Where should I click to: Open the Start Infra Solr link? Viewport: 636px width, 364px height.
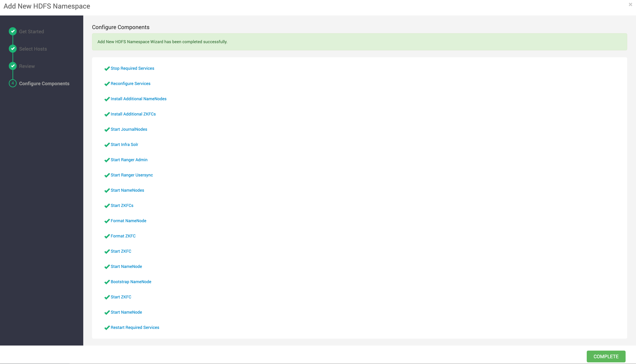[x=124, y=145]
